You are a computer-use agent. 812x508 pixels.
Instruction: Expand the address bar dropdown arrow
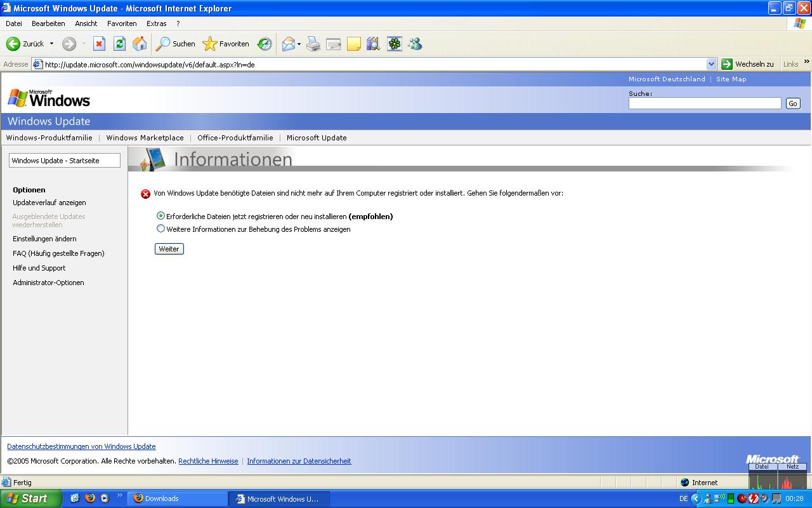click(x=711, y=64)
